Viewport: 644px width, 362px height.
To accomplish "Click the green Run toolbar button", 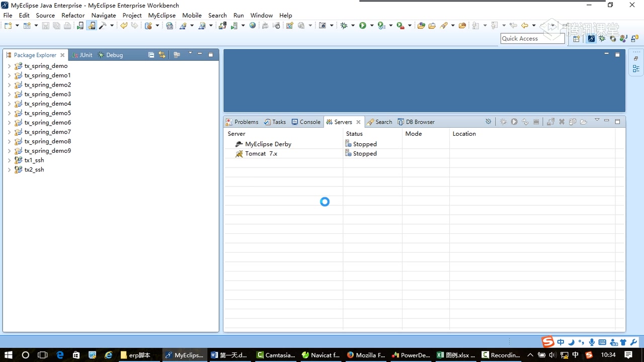I will 362,26.
